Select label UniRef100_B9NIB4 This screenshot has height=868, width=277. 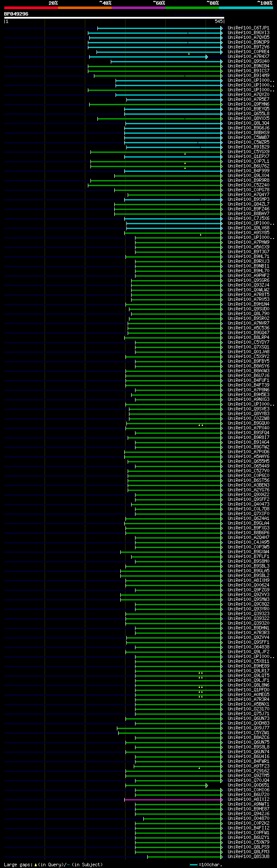248,66
